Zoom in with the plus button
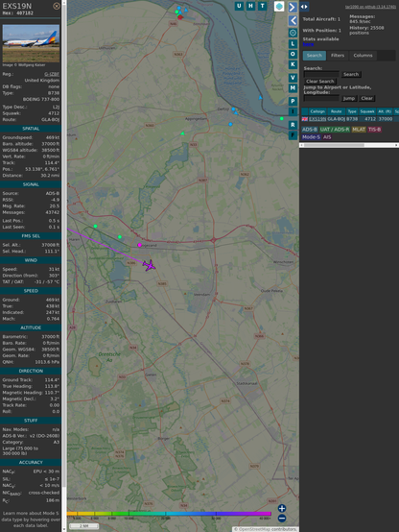The height and width of the screenshot is (532, 399). [x=282, y=508]
